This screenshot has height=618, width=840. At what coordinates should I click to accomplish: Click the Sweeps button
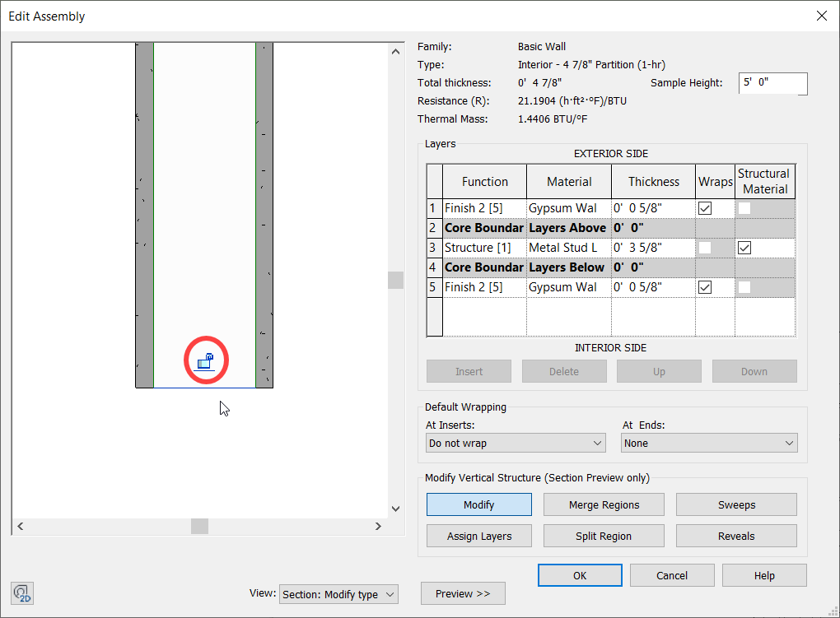click(736, 504)
